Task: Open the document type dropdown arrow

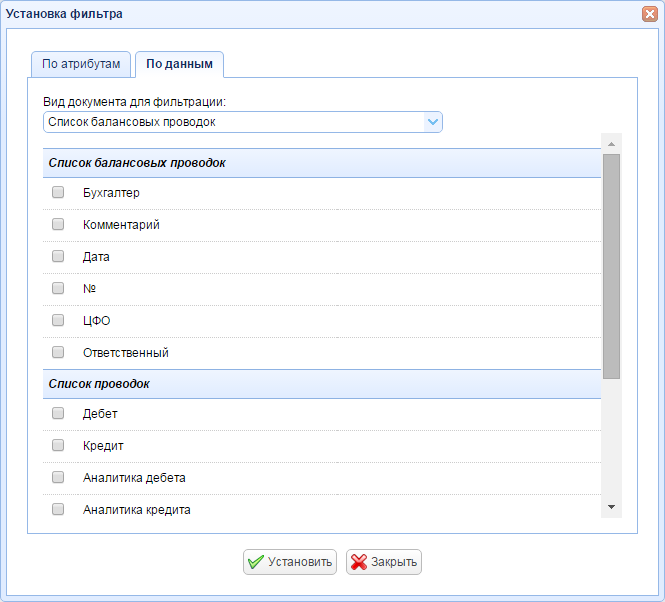Action: (433, 122)
